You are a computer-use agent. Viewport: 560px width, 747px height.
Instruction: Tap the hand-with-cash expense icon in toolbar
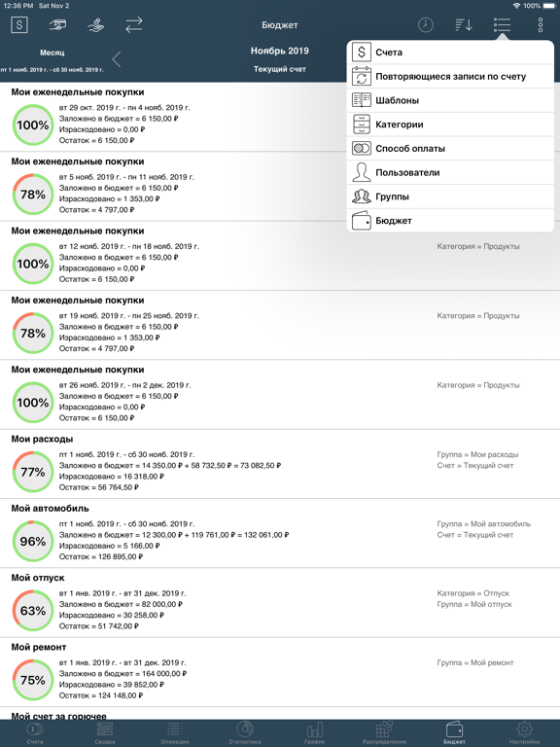point(57,24)
